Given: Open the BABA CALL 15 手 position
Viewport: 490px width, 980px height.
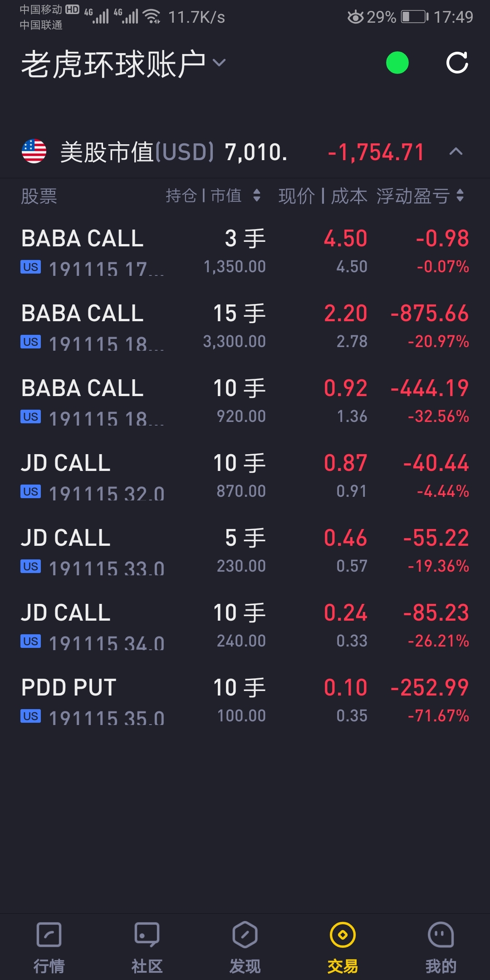Looking at the screenshot, I should (245, 327).
